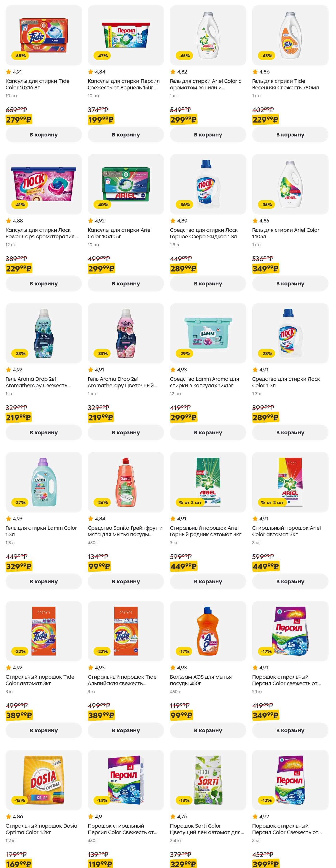336x868 pixels.
Task: Click the -47% discount badge on Персил capsules
Action: (x=102, y=55)
